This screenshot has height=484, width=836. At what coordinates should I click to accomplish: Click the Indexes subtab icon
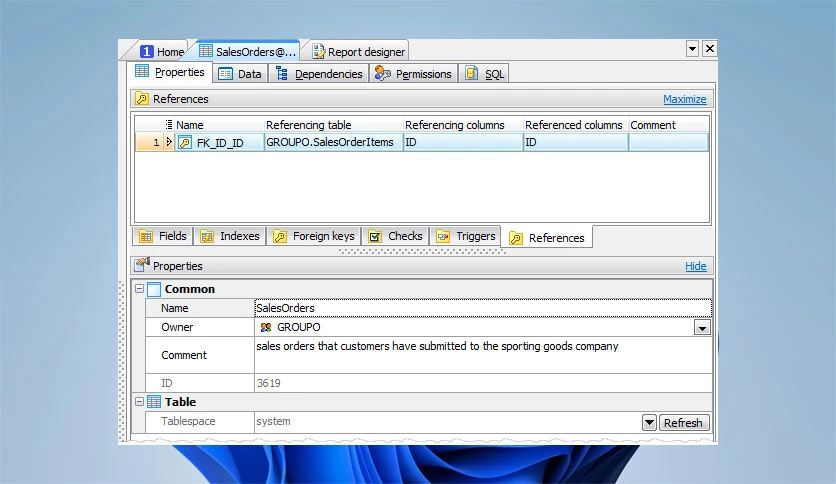pos(207,236)
